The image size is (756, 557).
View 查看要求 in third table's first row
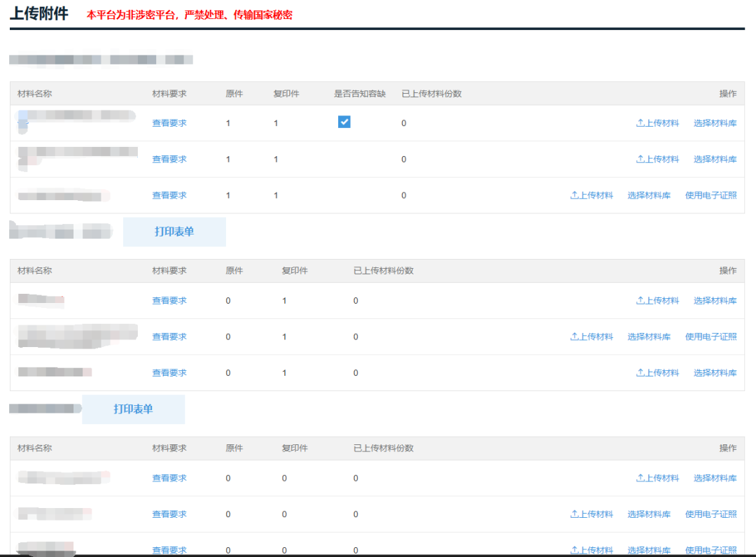[169, 478]
